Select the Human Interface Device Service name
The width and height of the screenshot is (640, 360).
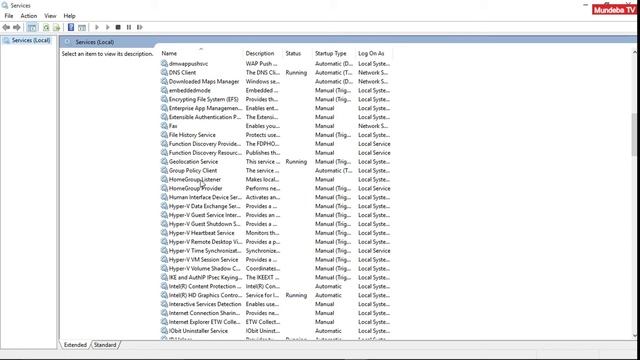pos(205,197)
